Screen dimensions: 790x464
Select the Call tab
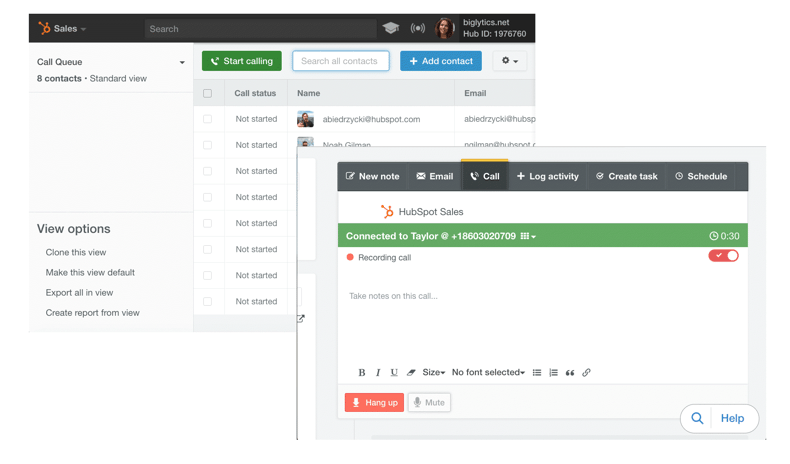point(485,176)
